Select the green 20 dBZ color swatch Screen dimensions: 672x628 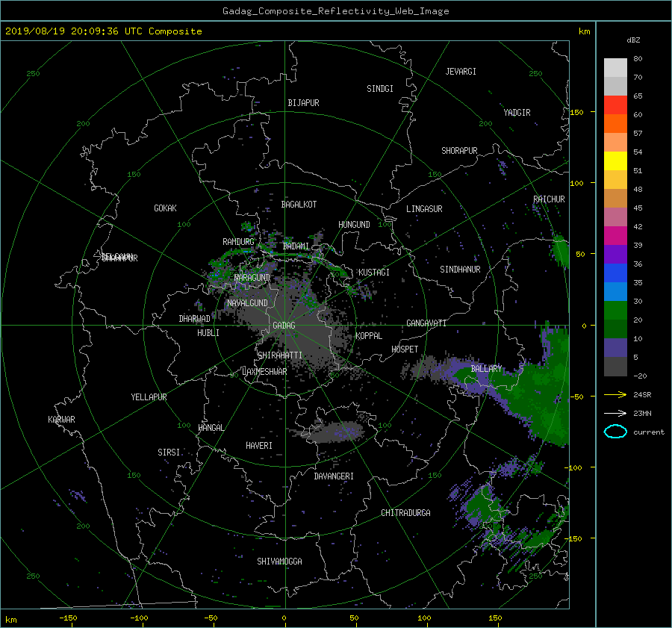pyautogui.click(x=615, y=311)
